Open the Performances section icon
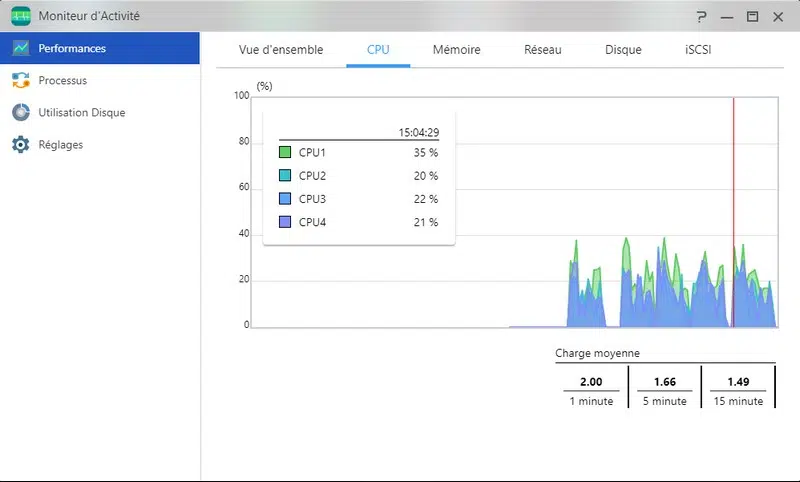The width and height of the screenshot is (800, 482). 21,48
